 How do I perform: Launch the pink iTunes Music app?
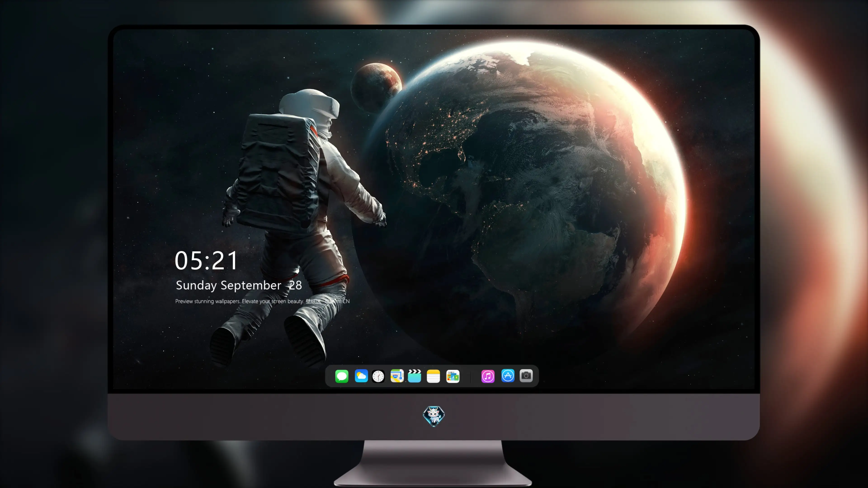(488, 376)
